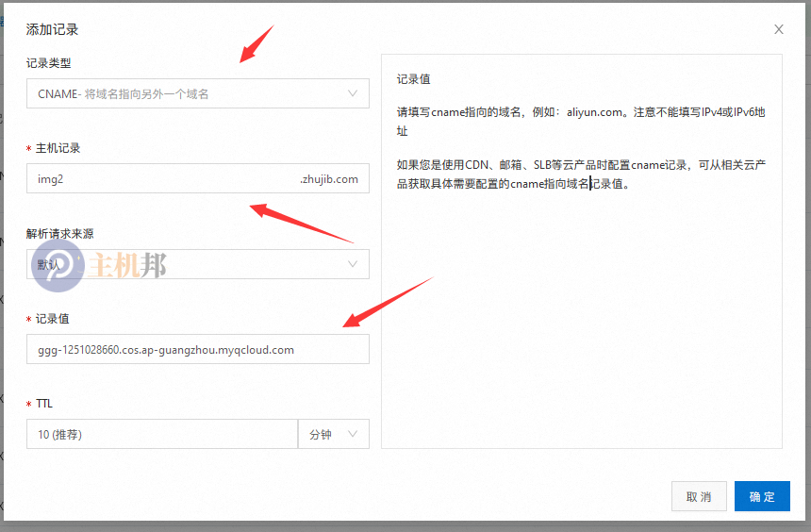
Task: Click the help text mentioning aliyun.com
Action: click(580, 121)
